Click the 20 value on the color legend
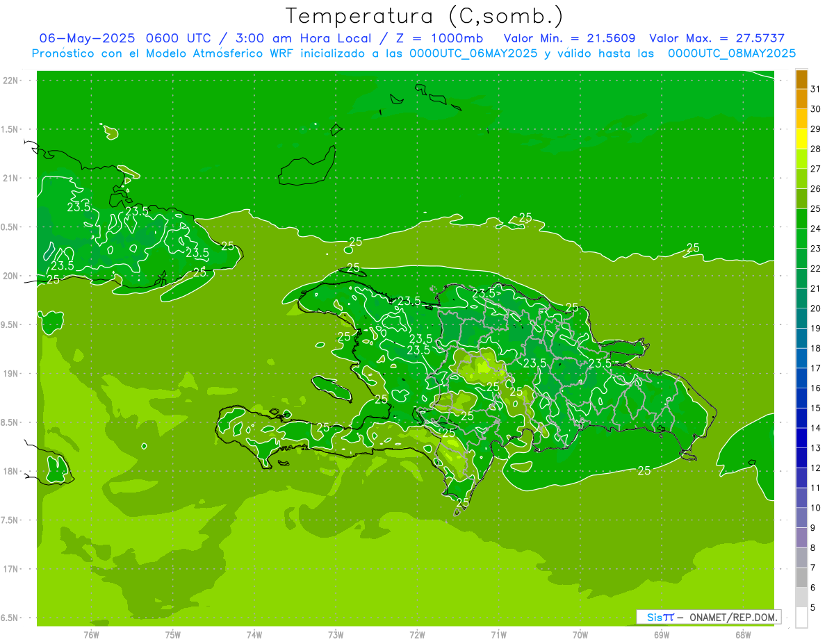The image size is (834, 644). click(x=816, y=308)
